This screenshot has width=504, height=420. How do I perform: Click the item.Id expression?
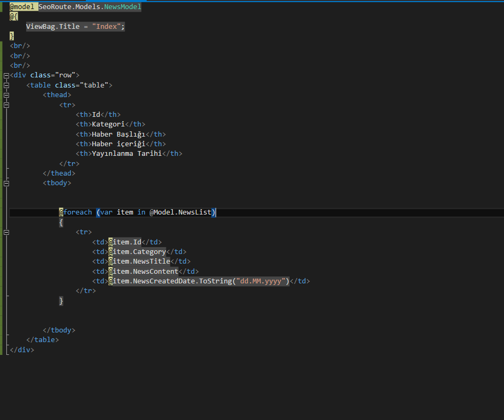(x=125, y=242)
